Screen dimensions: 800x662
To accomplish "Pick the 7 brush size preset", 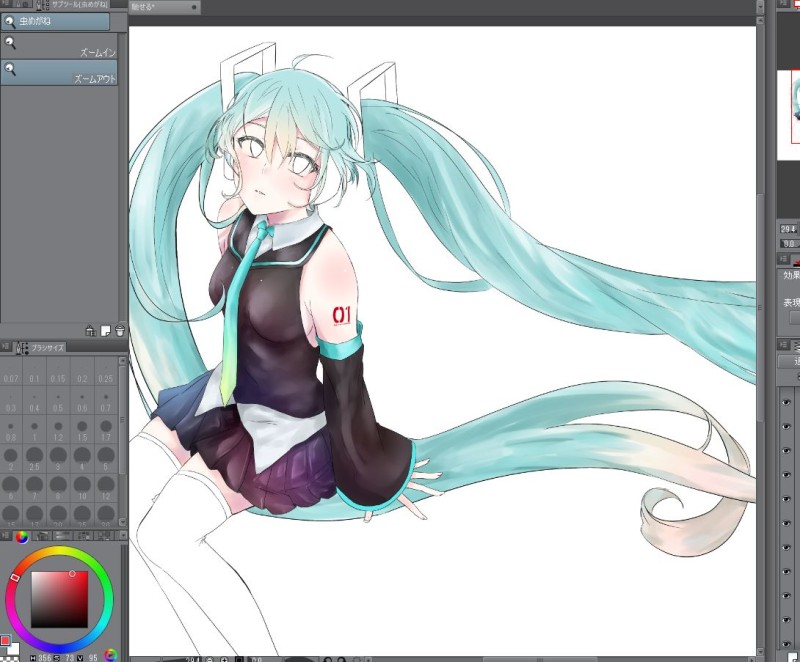I will point(34,488).
